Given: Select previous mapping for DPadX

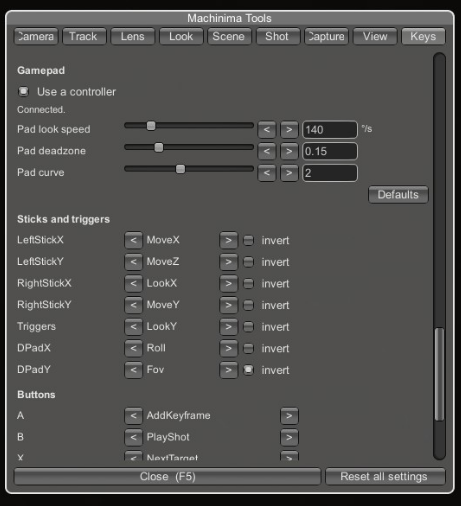Looking at the screenshot, I should (133, 348).
